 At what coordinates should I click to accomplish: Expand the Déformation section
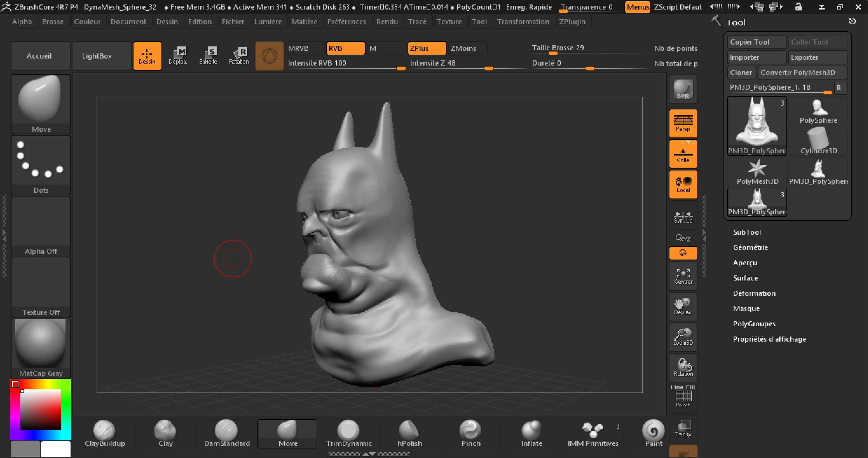click(754, 293)
